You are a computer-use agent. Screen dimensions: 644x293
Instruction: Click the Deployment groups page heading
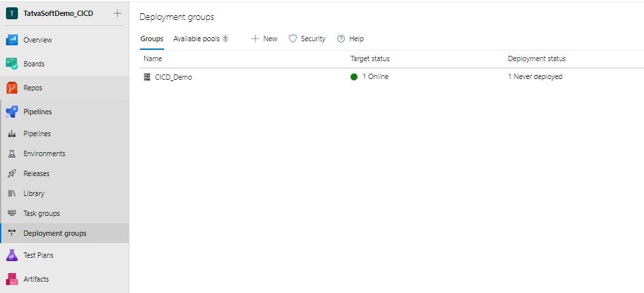tap(177, 17)
